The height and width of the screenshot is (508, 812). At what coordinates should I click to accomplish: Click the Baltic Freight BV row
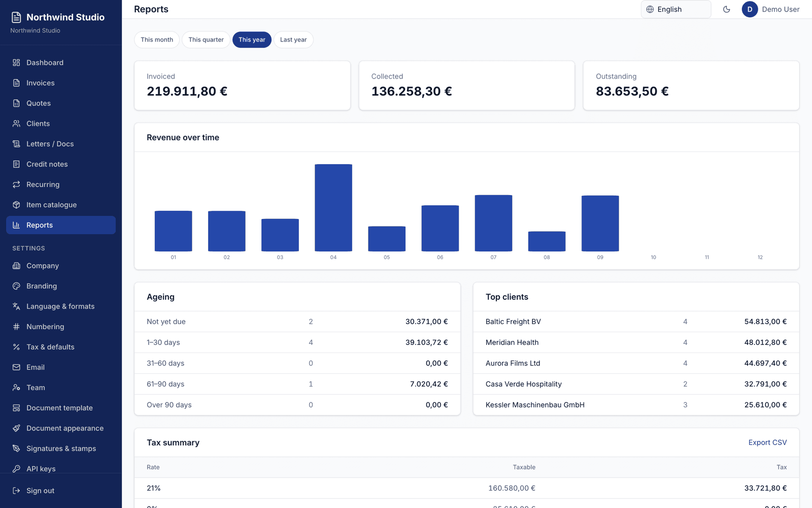pos(636,322)
